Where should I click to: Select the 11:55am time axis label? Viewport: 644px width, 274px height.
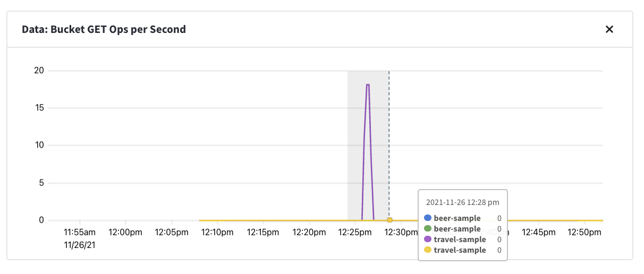pyautogui.click(x=80, y=232)
